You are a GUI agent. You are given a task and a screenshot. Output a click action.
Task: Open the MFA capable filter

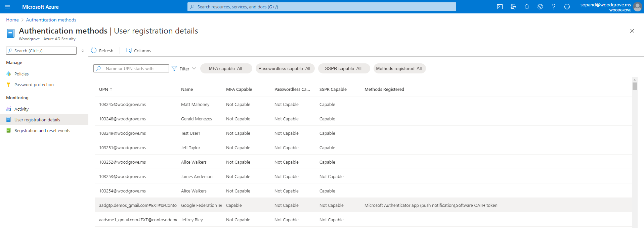[x=225, y=69]
